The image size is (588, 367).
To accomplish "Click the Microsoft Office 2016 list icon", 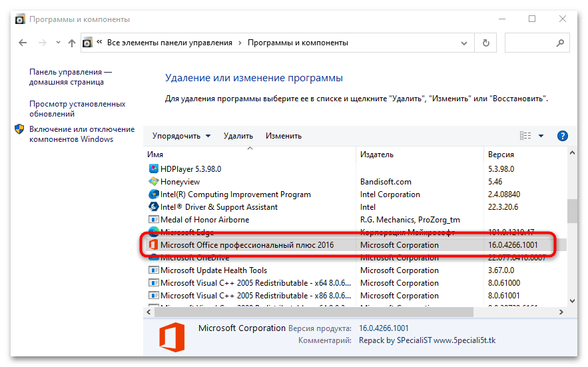I will 154,245.
